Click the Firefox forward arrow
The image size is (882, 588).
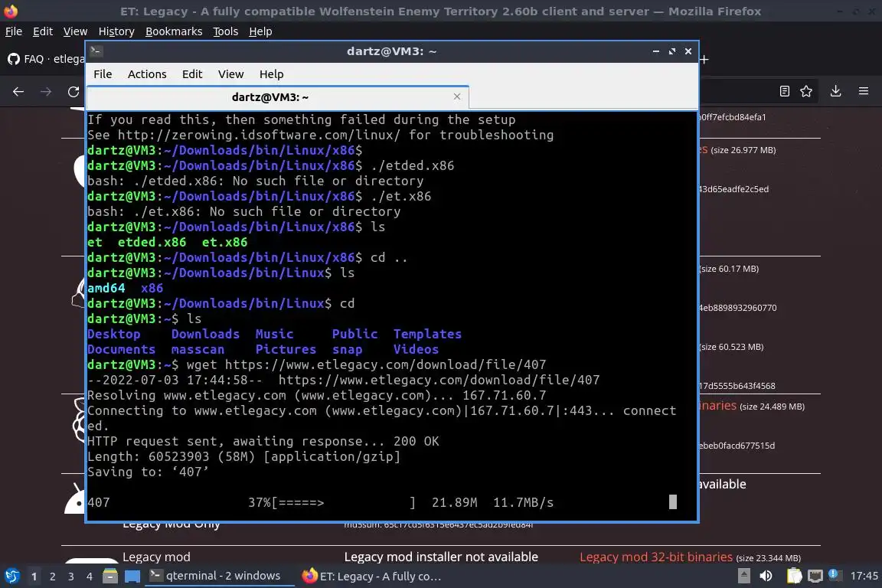[46, 91]
